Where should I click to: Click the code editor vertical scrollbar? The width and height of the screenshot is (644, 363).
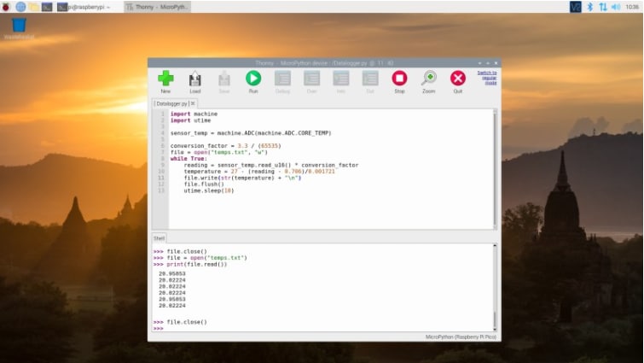495,168
